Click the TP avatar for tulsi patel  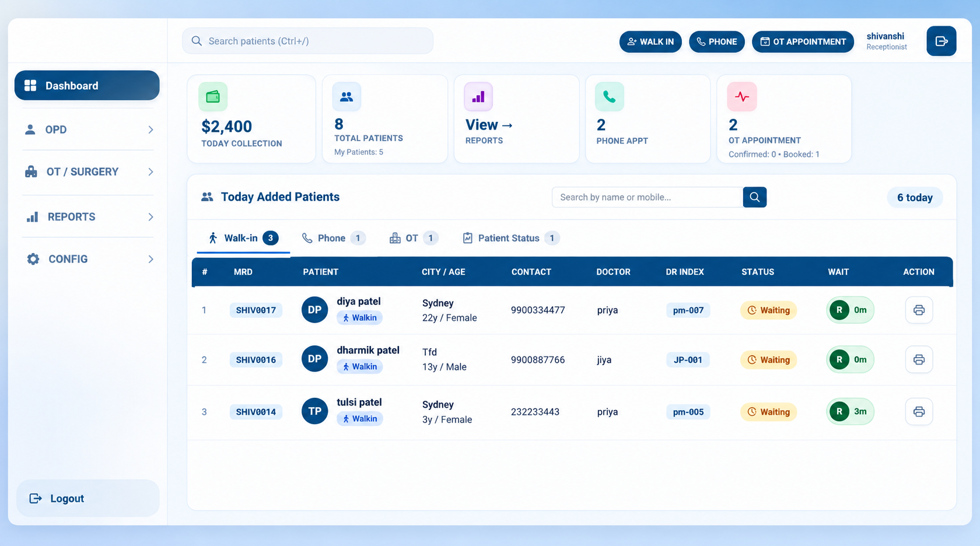(314, 411)
